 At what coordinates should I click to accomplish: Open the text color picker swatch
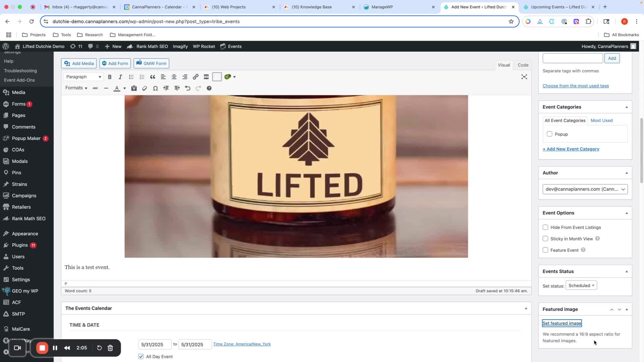[117, 88]
